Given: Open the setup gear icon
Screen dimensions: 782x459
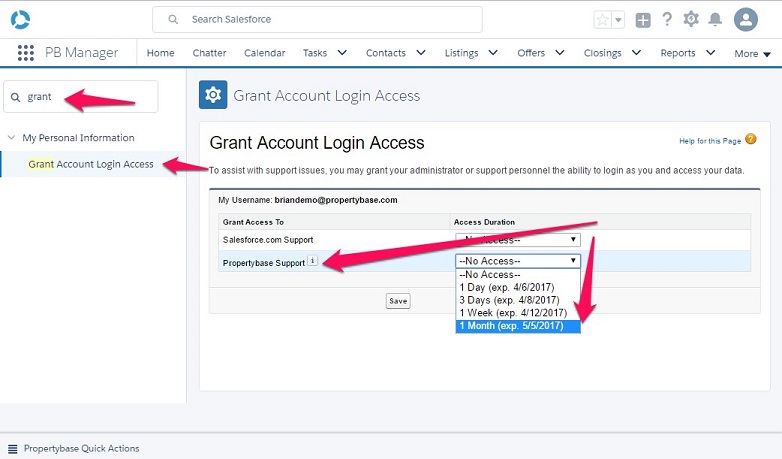Looking at the screenshot, I should [x=691, y=19].
